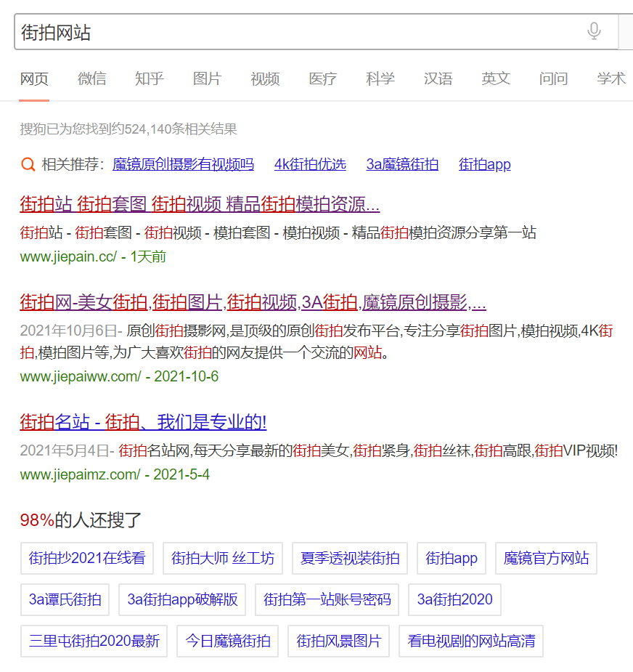Click the URL text www.jiepain.cc/
The image size is (633, 672).
tap(68, 256)
